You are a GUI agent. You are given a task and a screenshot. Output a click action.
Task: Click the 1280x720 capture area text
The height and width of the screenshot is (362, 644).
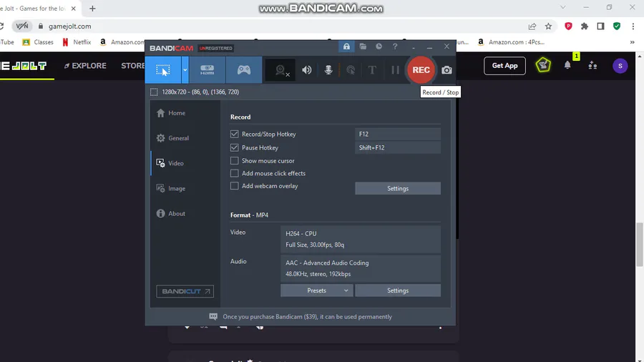coord(200,92)
